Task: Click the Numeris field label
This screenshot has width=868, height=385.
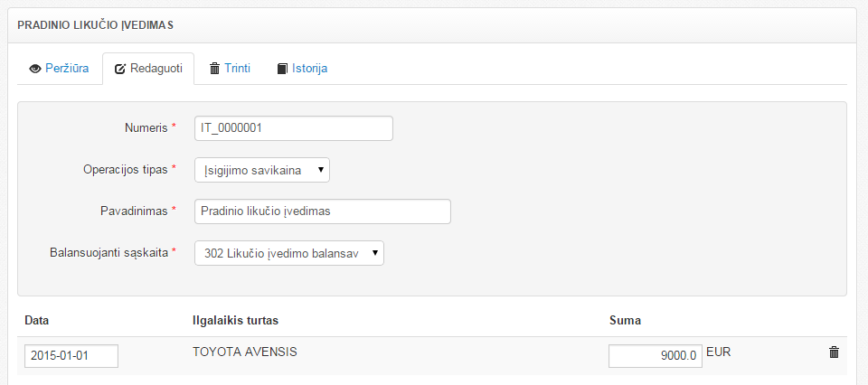Action: [x=146, y=128]
